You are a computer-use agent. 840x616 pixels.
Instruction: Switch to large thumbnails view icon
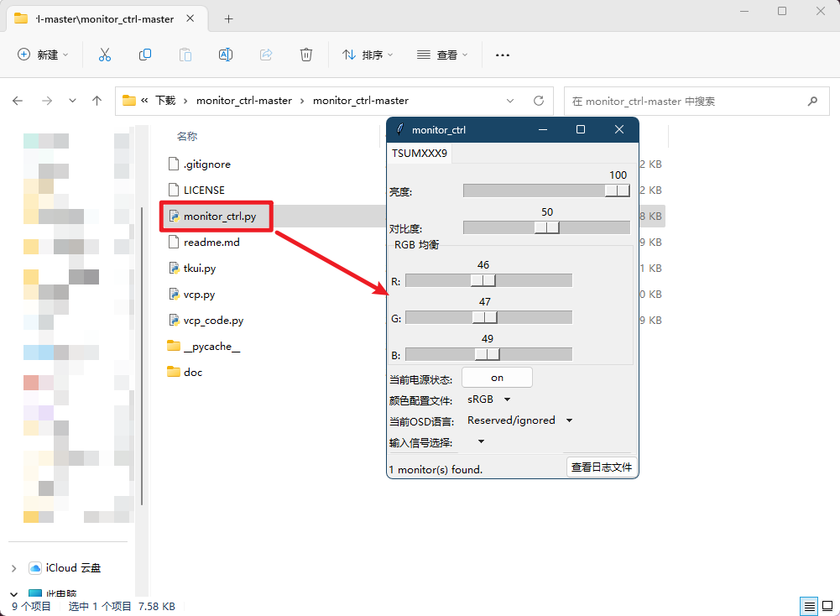point(827,606)
